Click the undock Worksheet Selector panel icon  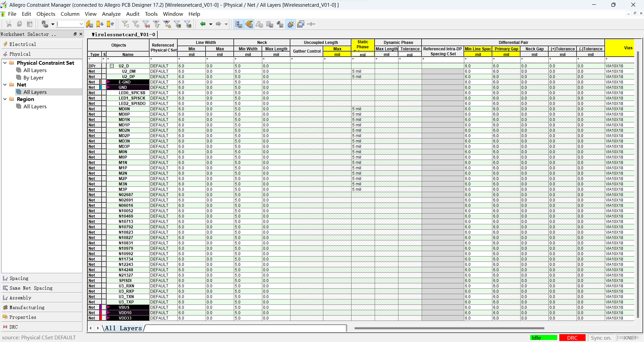coord(75,34)
